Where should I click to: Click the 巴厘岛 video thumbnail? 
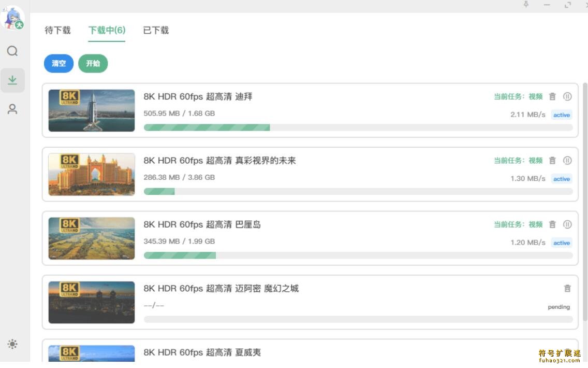point(92,238)
